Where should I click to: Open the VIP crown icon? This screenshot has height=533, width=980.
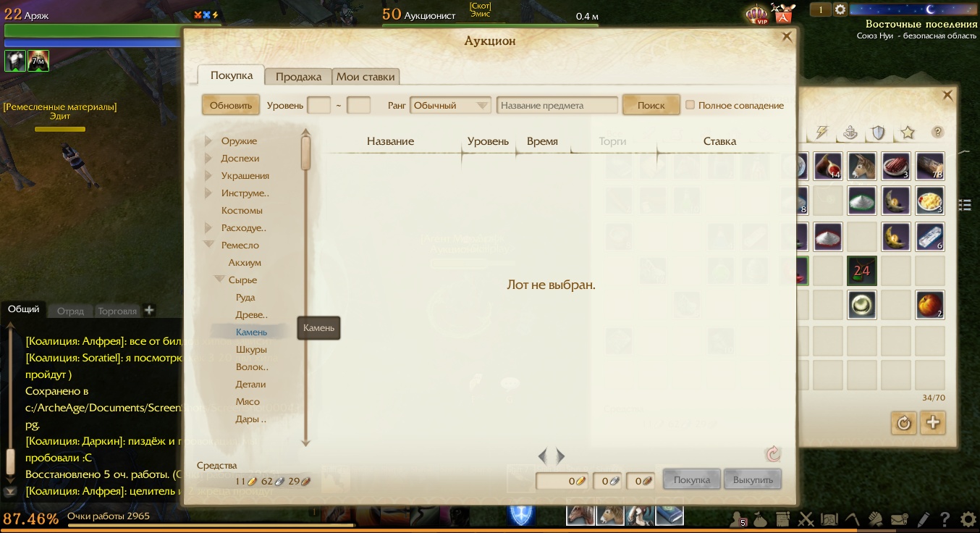coord(756,14)
